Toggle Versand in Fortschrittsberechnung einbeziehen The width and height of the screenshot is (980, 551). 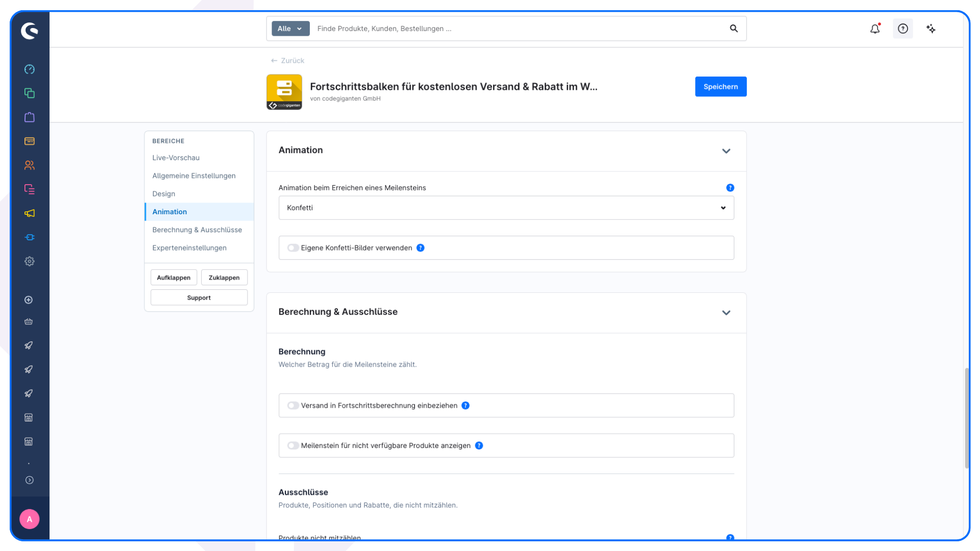coord(293,406)
